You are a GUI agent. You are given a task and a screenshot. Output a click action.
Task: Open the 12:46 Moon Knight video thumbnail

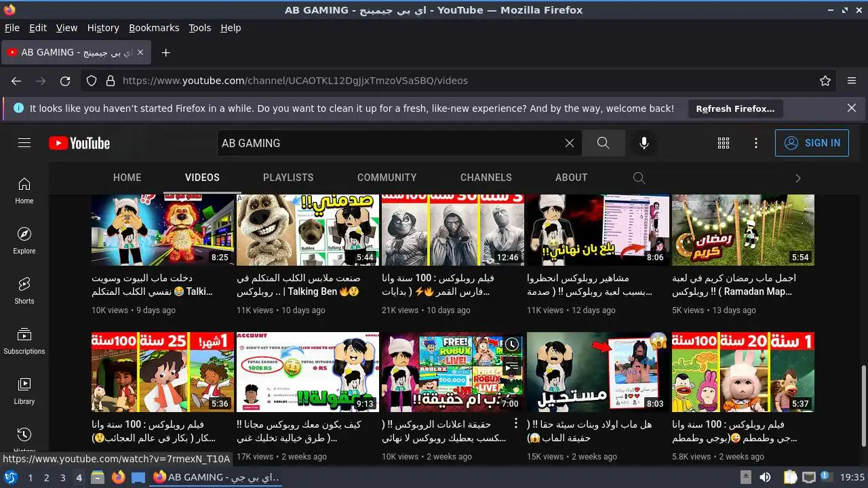(453, 230)
